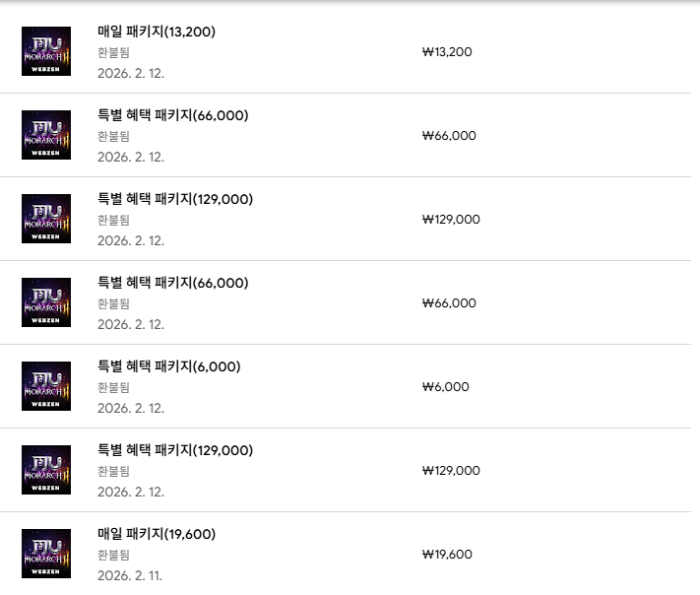Click the 2026. 2. 11. purchase date
Screen dimensions: 700x595
click(130, 575)
